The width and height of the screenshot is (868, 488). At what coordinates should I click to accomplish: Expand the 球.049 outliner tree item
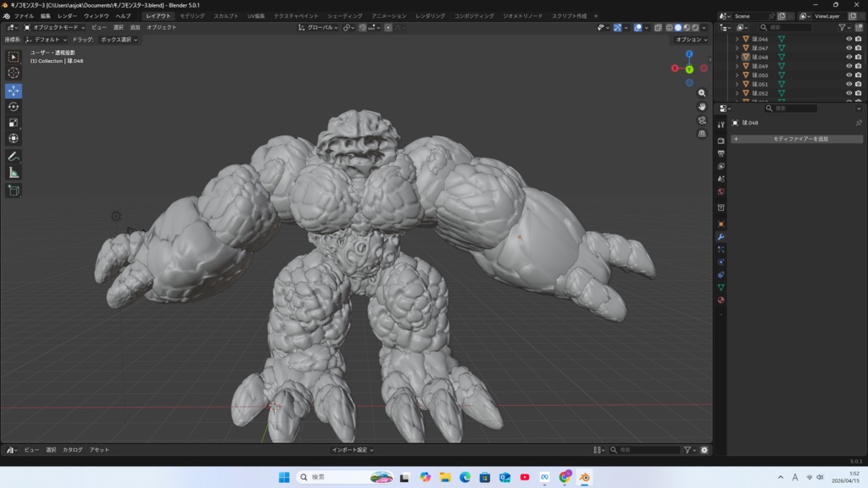737,66
